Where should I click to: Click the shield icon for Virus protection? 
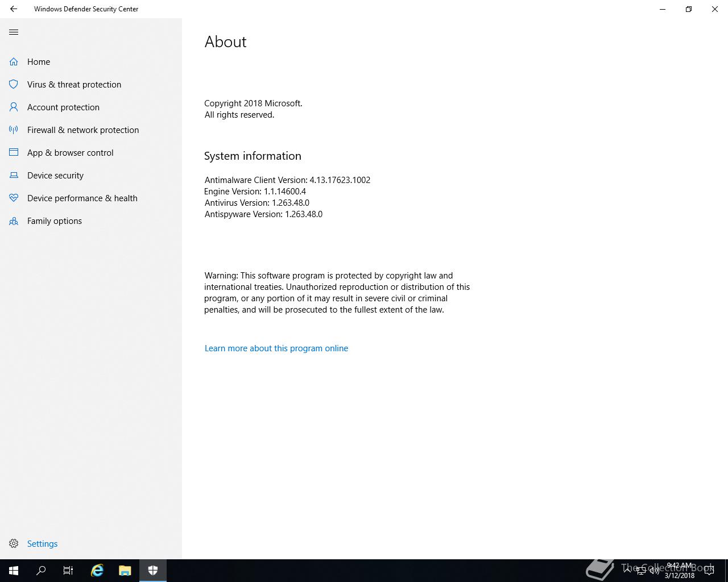coord(14,84)
